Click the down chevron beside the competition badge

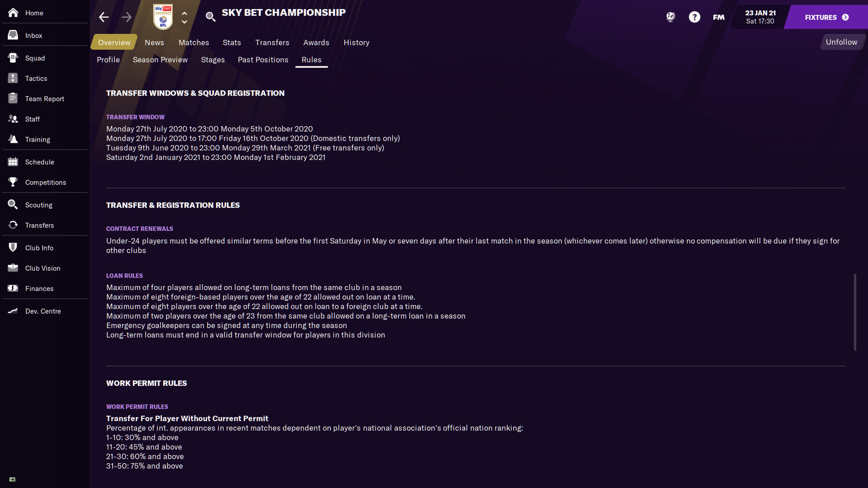184,22
